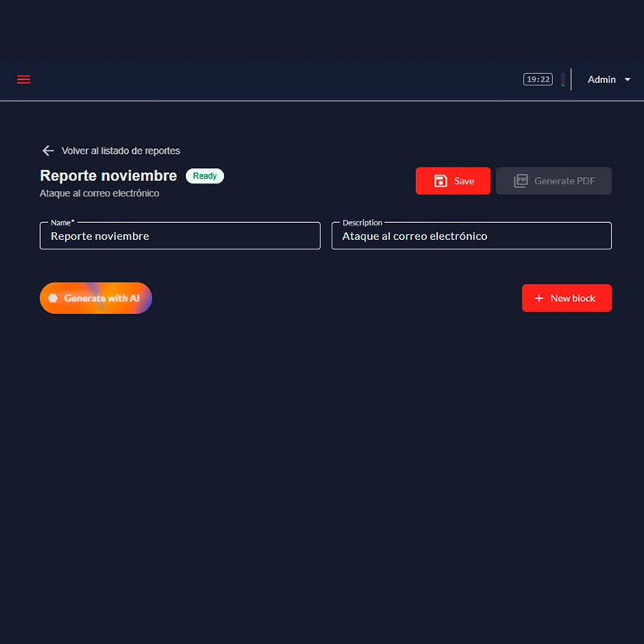The image size is (644, 644).
Task: Follow the 'Volver al listado de reportes' link
Action: pos(121,151)
